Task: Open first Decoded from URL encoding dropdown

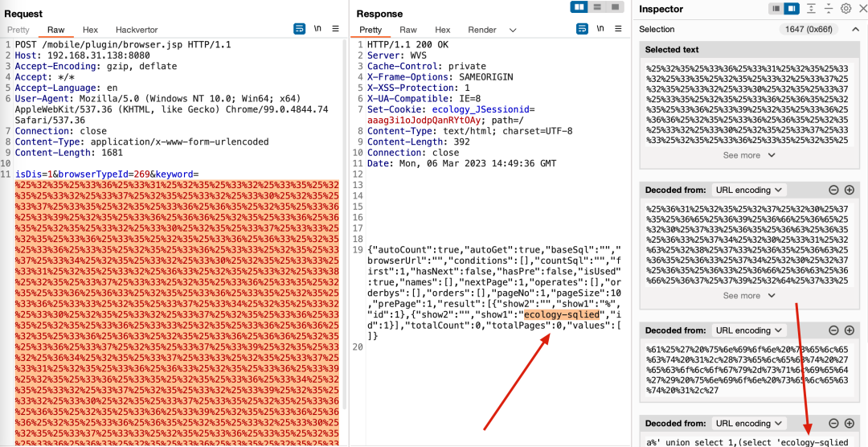Action: pos(749,190)
